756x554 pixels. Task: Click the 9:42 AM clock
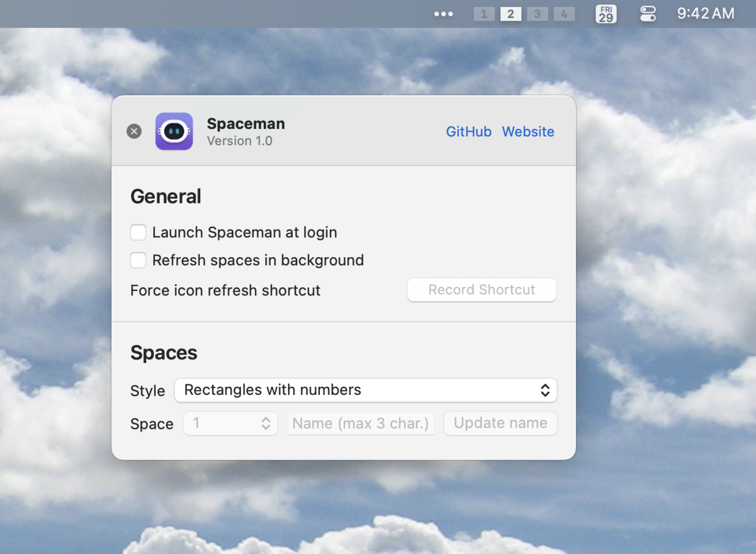pos(705,14)
